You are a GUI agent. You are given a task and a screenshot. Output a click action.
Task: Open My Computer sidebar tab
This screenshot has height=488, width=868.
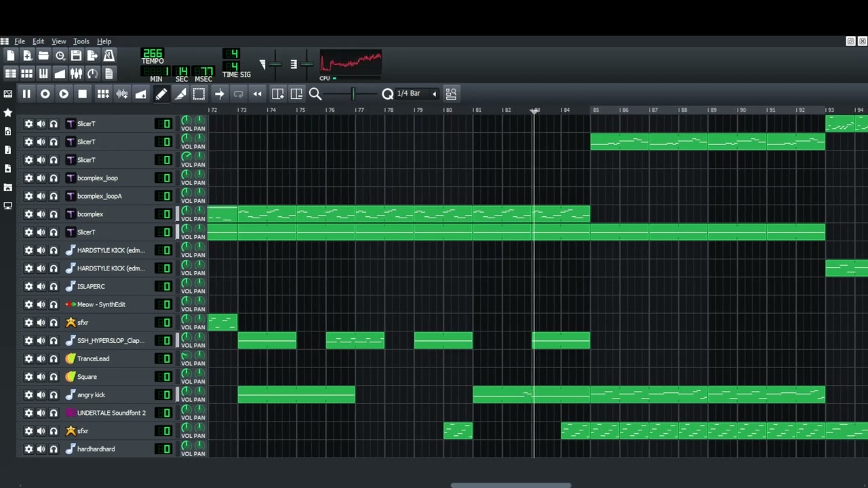coord(7,205)
